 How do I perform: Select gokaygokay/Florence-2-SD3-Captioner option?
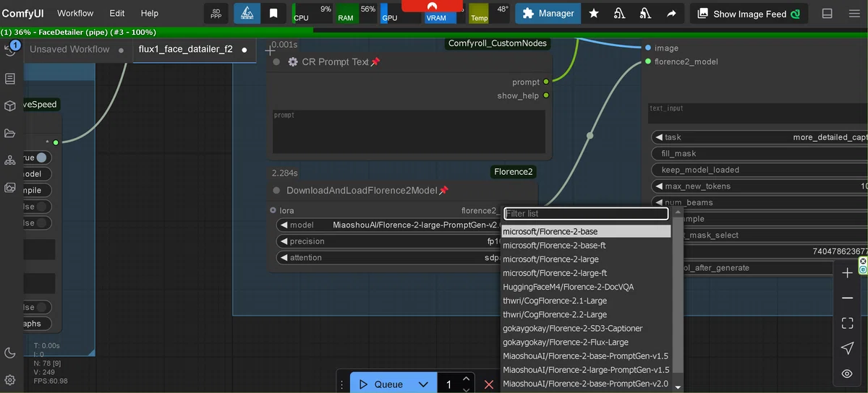(x=587, y=329)
